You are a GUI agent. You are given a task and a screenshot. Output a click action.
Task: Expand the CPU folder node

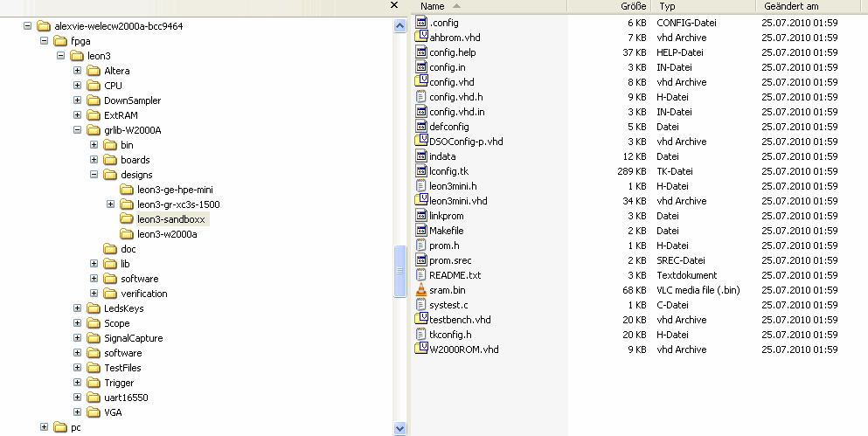click(x=77, y=86)
